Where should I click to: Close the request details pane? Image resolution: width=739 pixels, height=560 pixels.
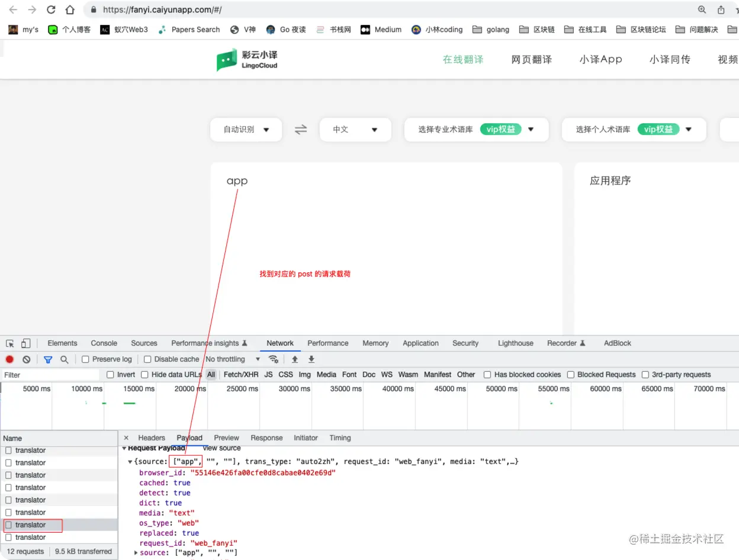[126, 438]
